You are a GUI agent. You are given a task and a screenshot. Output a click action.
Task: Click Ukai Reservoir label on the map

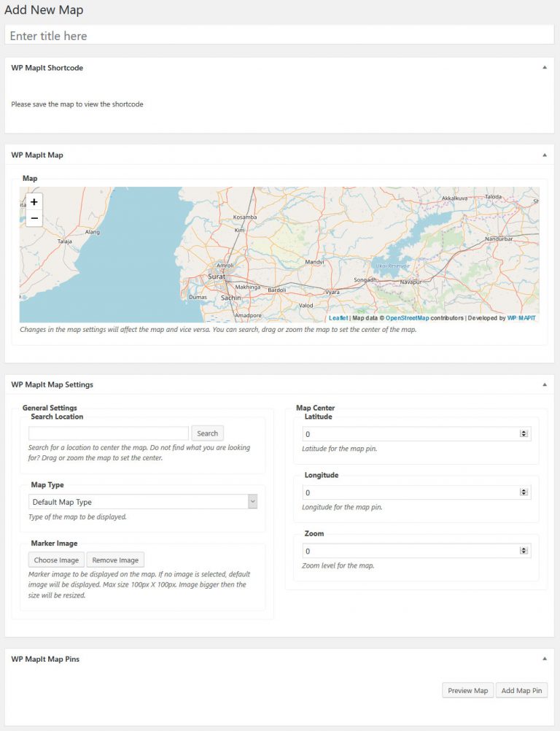tap(393, 266)
